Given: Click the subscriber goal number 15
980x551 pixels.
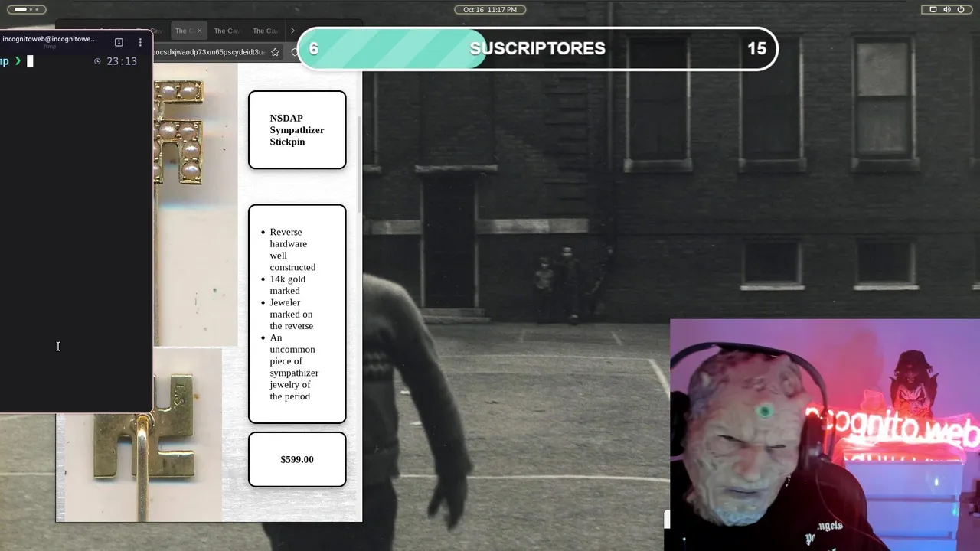Looking at the screenshot, I should point(756,48).
